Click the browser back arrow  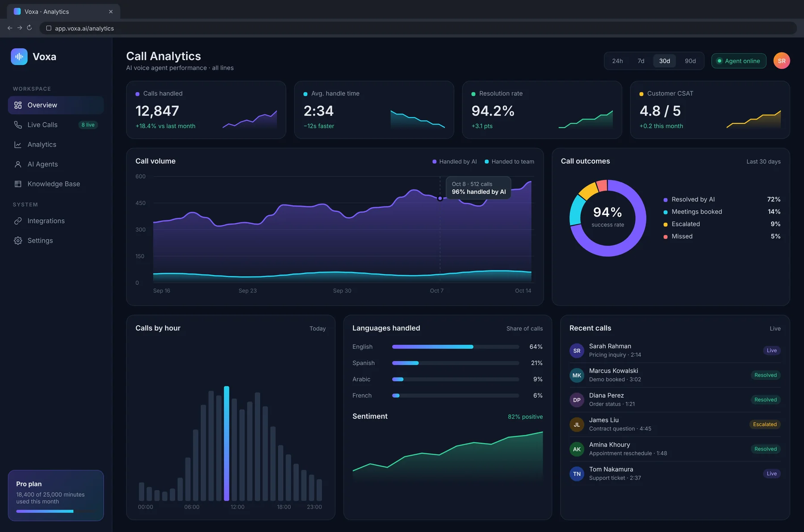click(x=10, y=28)
